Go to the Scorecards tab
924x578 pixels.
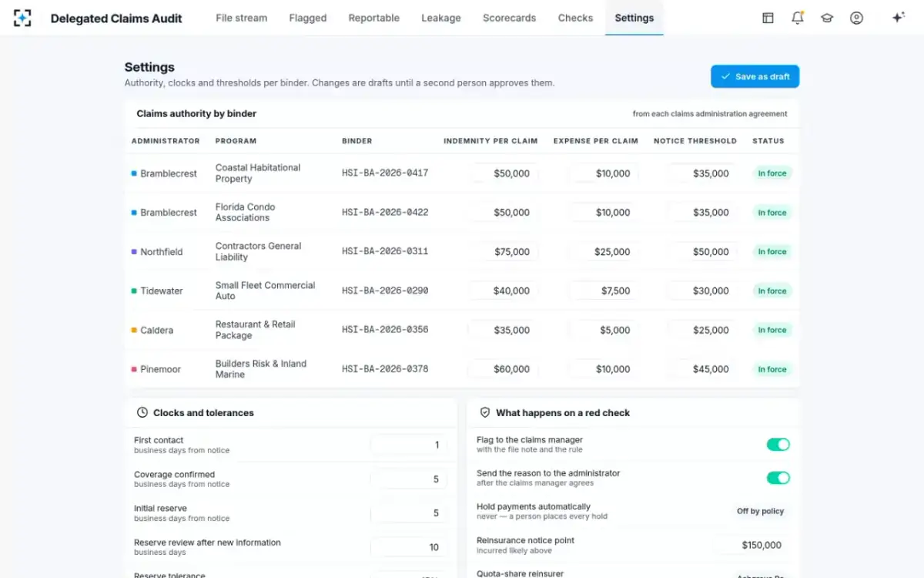(509, 18)
